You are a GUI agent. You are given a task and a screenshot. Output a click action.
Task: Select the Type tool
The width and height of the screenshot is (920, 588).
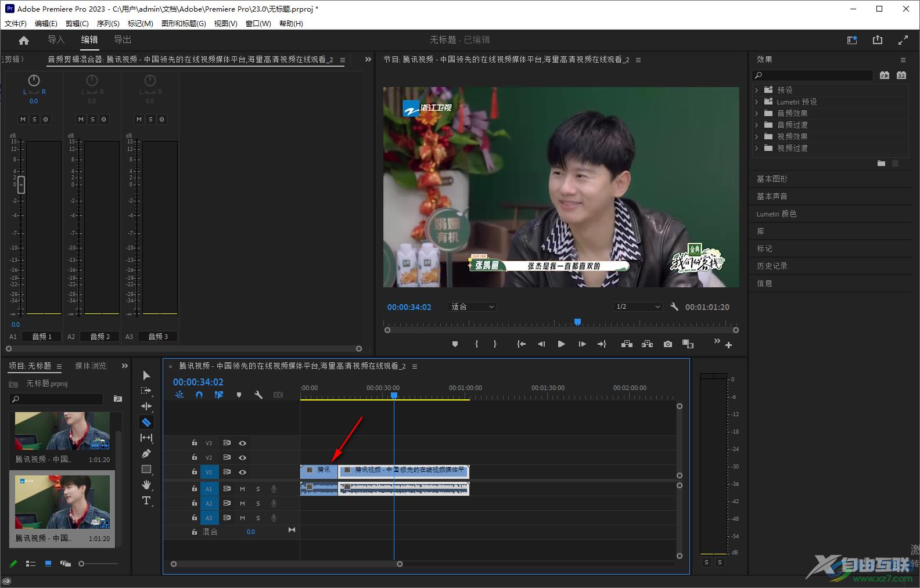pos(146,500)
